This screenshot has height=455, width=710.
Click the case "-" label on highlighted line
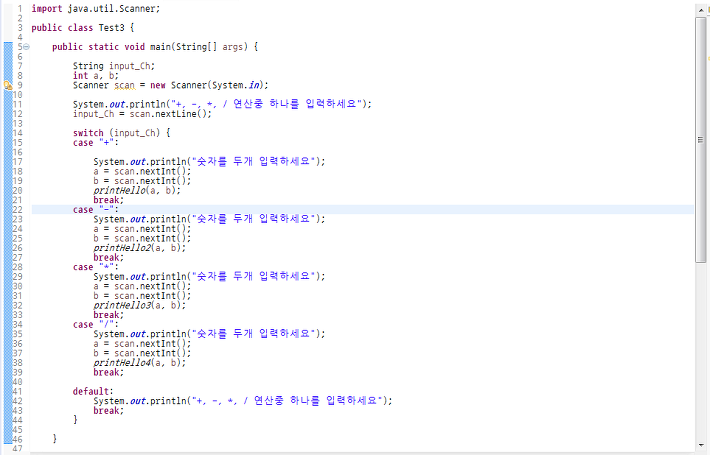pos(96,210)
